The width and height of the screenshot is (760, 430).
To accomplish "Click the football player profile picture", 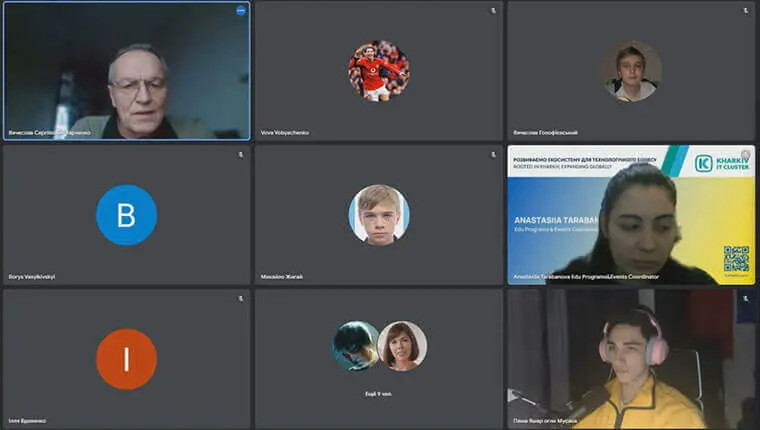I will pos(378,71).
